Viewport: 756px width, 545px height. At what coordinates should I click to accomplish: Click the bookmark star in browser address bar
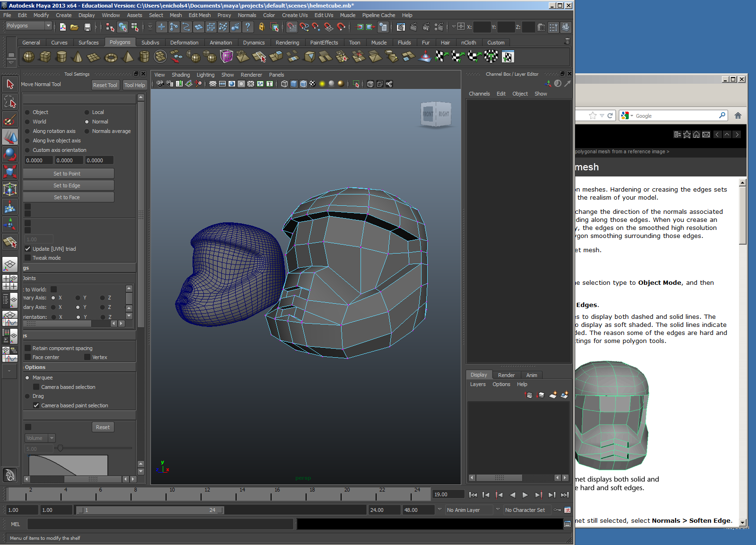(593, 115)
